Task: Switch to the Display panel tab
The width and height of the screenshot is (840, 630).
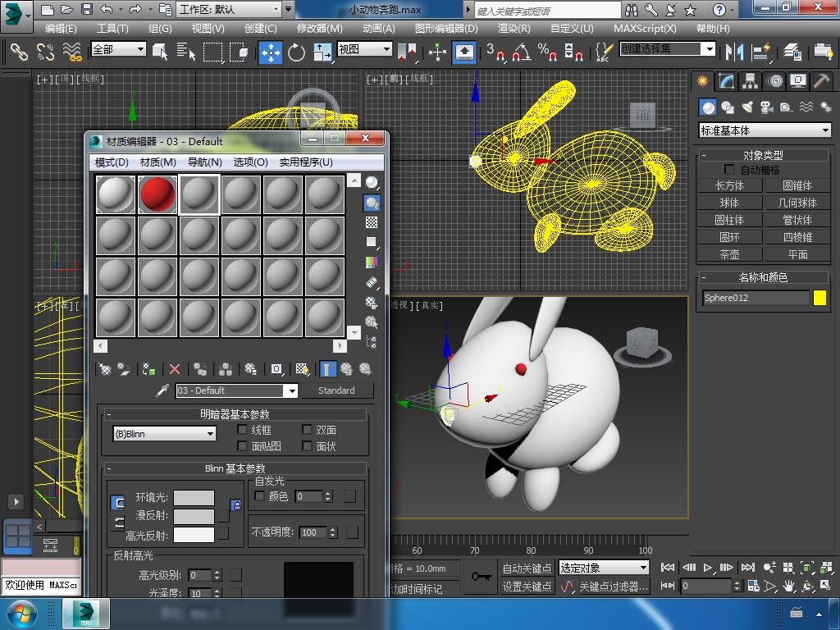Action: tap(798, 81)
